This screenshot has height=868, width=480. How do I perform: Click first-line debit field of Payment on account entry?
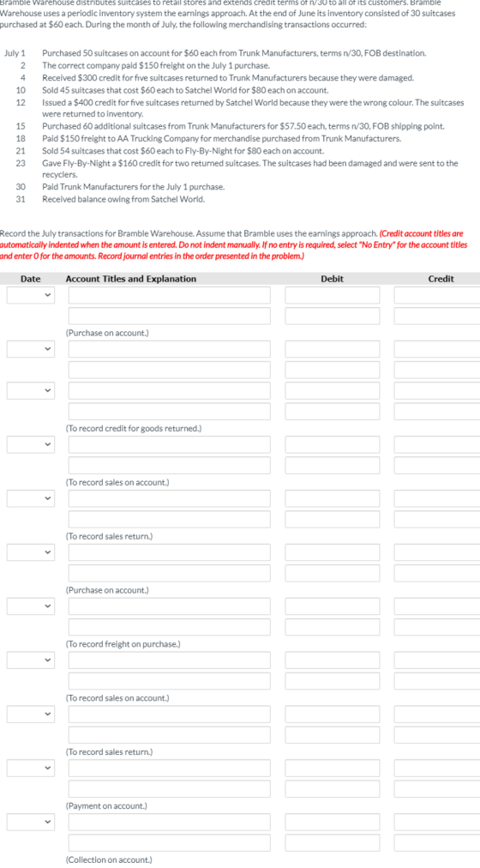pos(333,769)
